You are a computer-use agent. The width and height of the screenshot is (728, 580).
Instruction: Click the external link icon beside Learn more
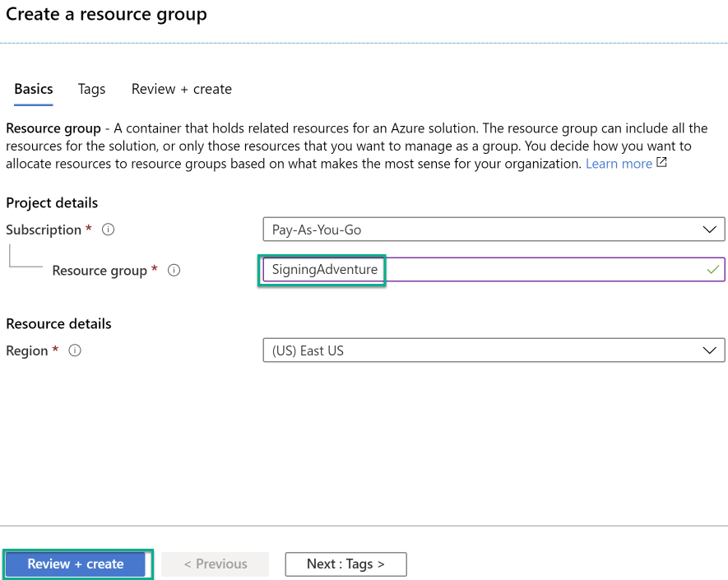[x=661, y=163]
